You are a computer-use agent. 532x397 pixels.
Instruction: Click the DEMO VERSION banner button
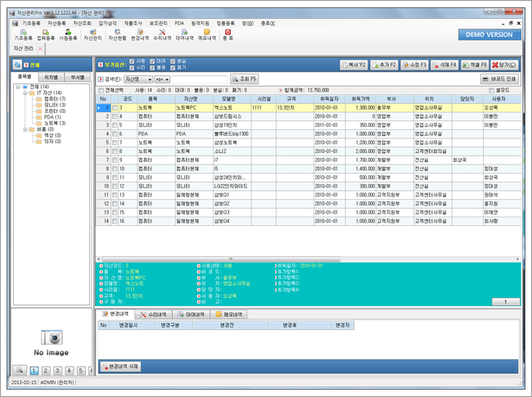(x=489, y=34)
